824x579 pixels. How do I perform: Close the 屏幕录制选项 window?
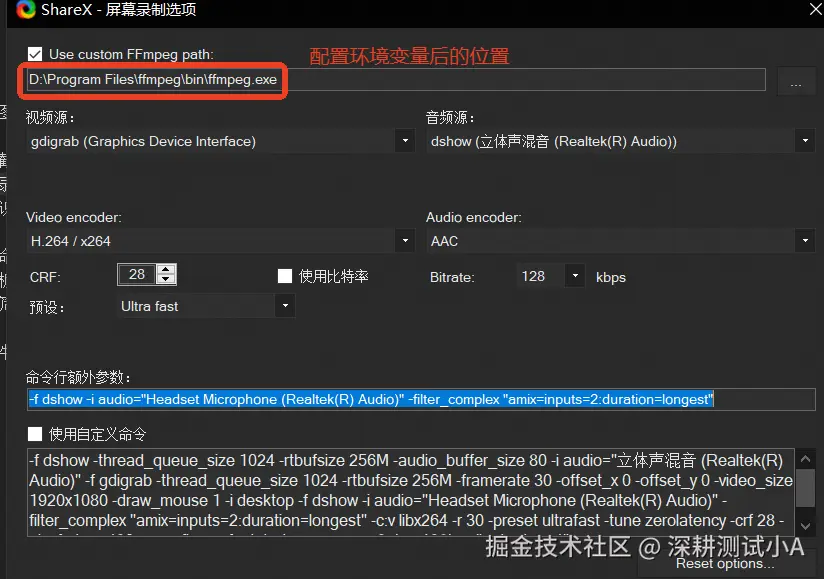coord(816,8)
